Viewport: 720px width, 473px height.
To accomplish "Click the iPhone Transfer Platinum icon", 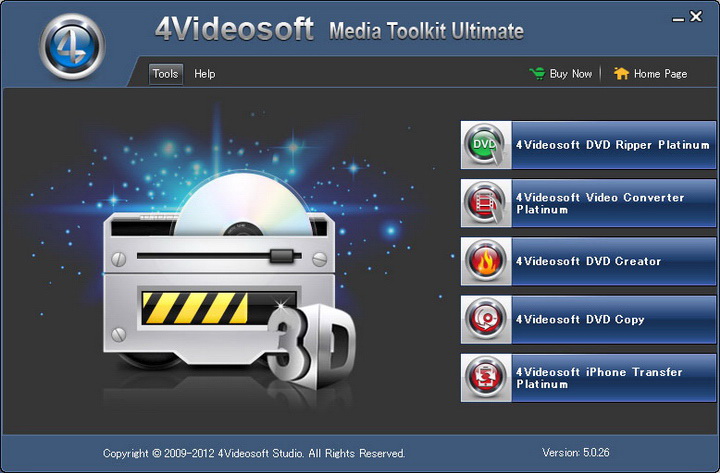I will 485,378.
